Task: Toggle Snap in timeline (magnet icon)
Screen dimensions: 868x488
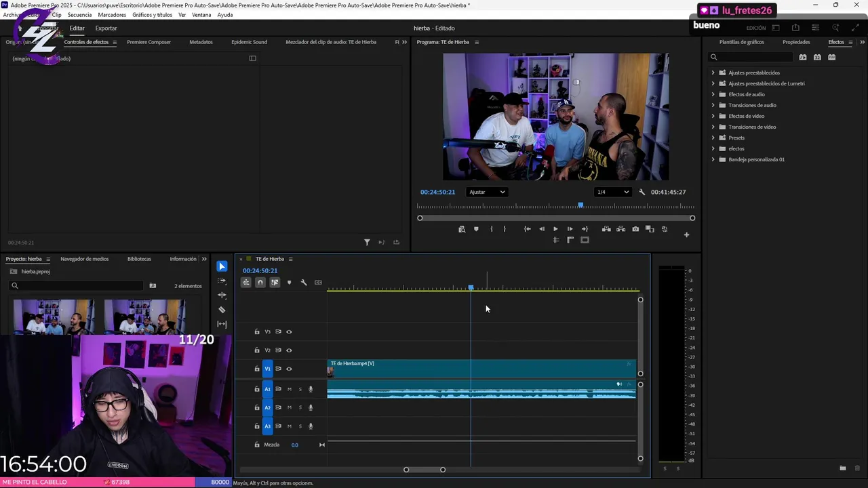Action: coord(260,283)
